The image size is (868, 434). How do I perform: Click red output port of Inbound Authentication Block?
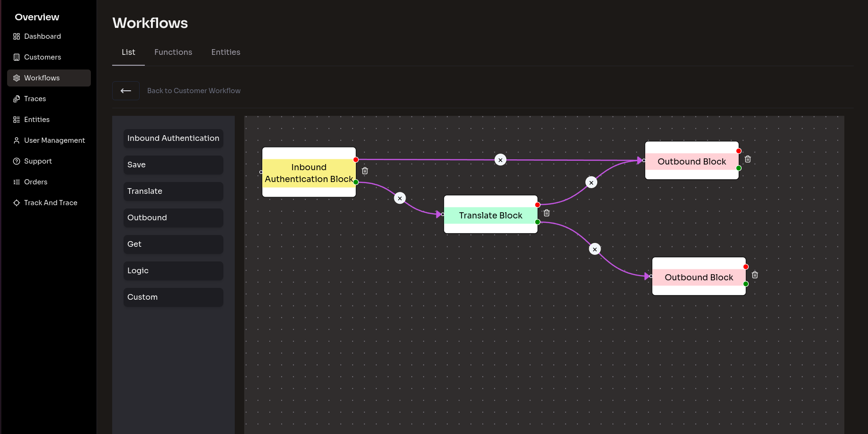356,160
